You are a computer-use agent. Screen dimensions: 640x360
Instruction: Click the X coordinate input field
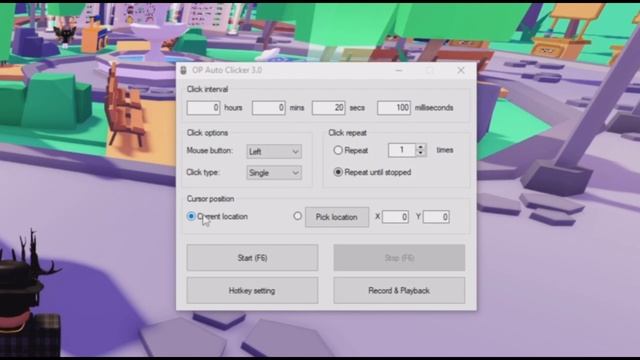395,217
